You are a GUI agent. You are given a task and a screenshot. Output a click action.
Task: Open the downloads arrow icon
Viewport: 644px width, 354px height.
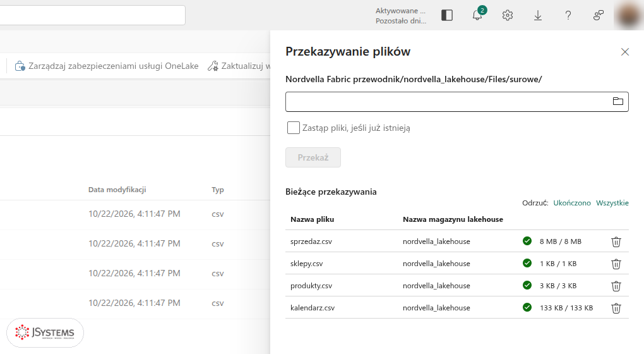tap(538, 15)
